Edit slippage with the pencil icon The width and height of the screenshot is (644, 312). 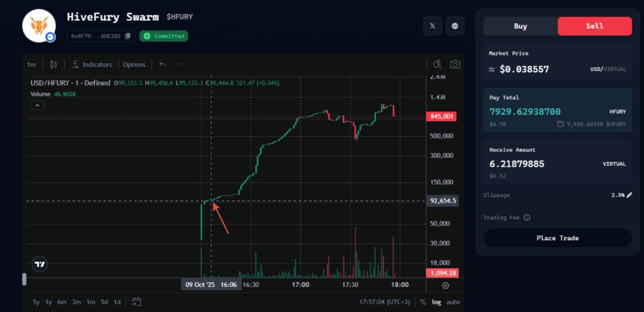(629, 195)
